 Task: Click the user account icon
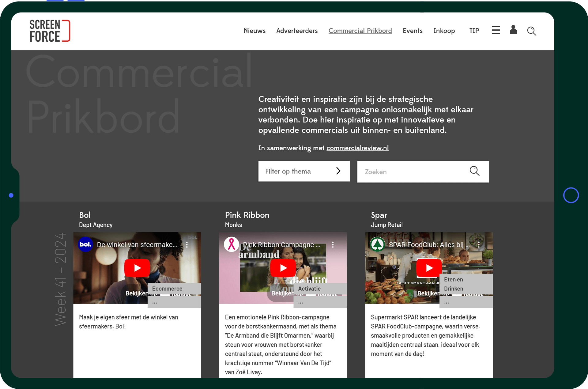tap(513, 30)
